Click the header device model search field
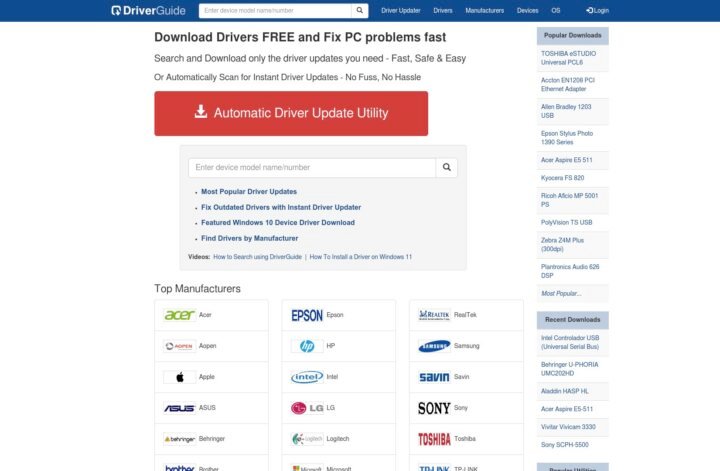The height and width of the screenshot is (471, 720). 275,11
